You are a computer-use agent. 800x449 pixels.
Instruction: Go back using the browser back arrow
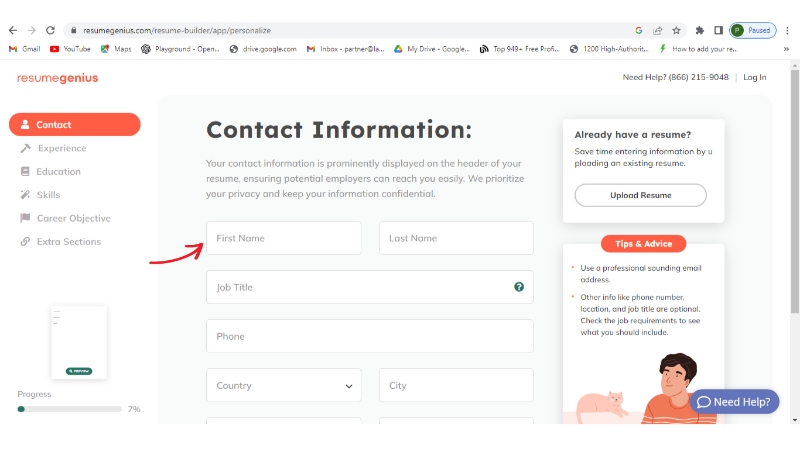(12, 30)
